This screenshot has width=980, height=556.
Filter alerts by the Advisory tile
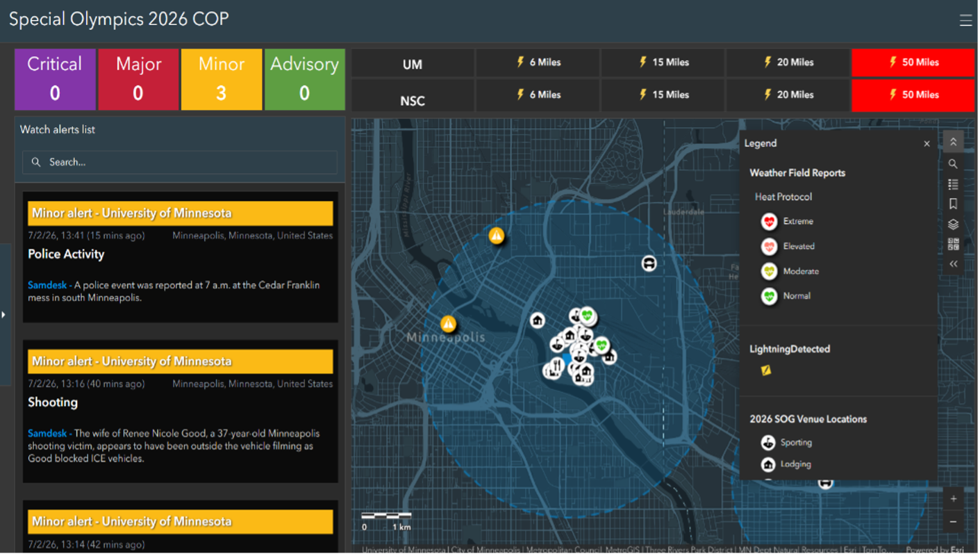click(305, 79)
